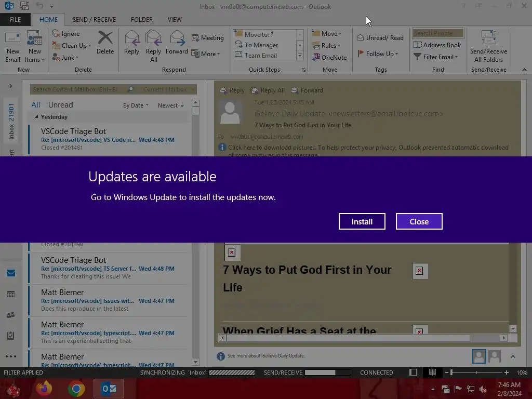Open Tasks view in the navigation bar
Screen dimensions: 532x399
(x=11, y=336)
